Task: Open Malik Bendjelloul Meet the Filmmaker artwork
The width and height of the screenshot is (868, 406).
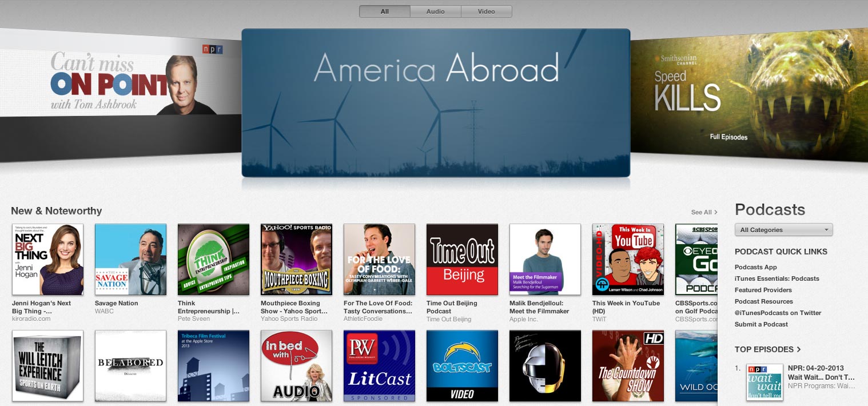Action: 545,260
